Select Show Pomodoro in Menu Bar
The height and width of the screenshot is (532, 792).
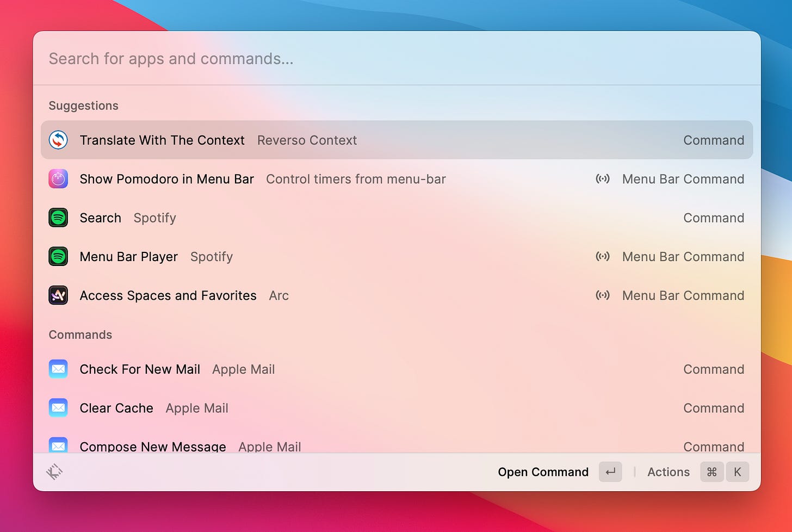point(397,179)
